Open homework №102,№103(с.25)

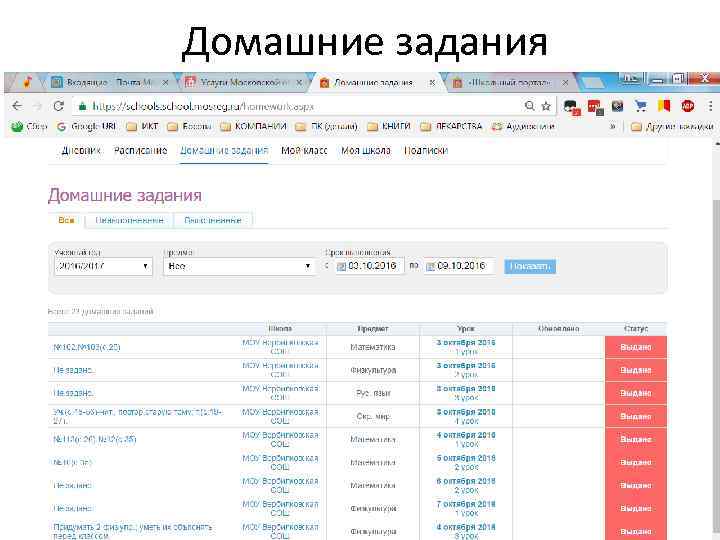pos(87,347)
